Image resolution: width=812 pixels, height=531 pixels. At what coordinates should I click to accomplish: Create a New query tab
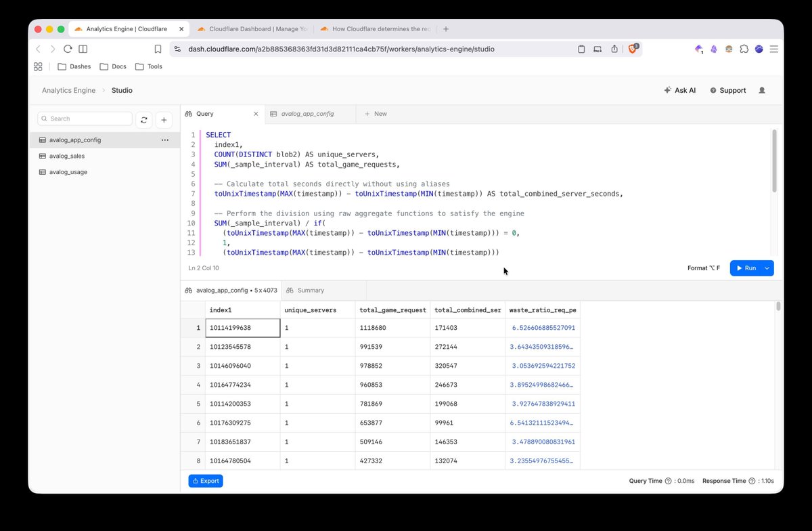pos(376,114)
